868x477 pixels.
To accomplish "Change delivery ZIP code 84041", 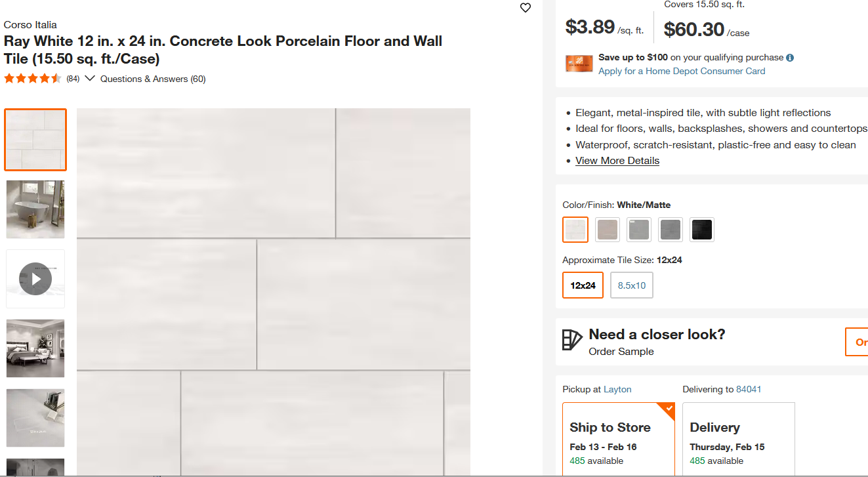I will coord(749,389).
